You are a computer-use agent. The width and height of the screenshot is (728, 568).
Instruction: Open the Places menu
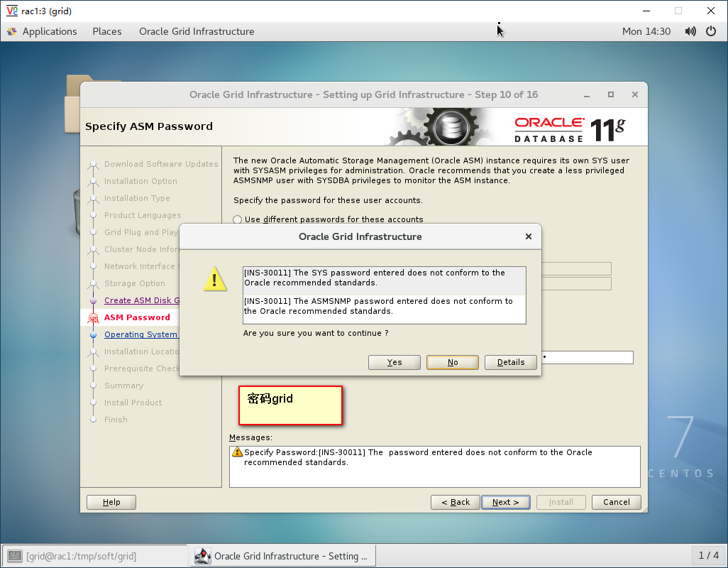coord(106,31)
